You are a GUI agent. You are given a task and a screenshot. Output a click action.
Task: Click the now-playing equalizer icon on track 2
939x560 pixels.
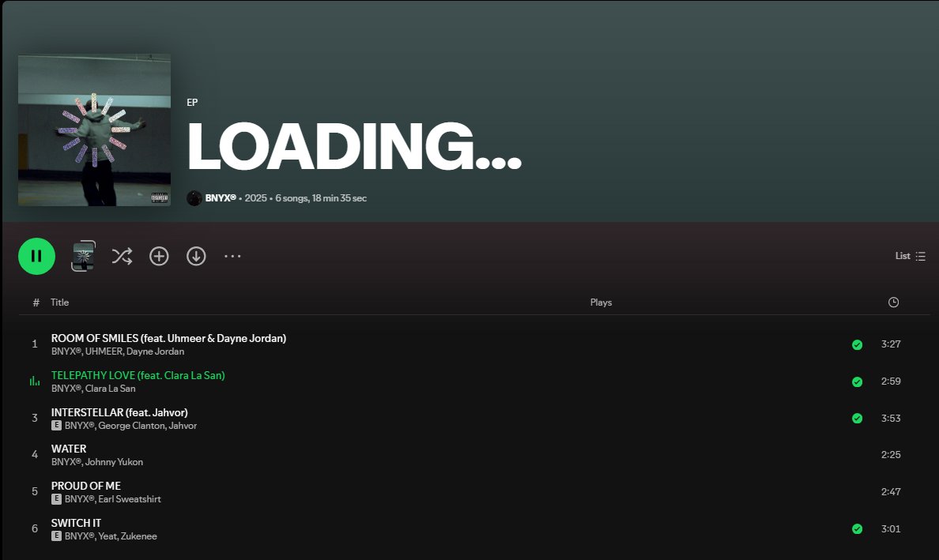(x=35, y=381)
